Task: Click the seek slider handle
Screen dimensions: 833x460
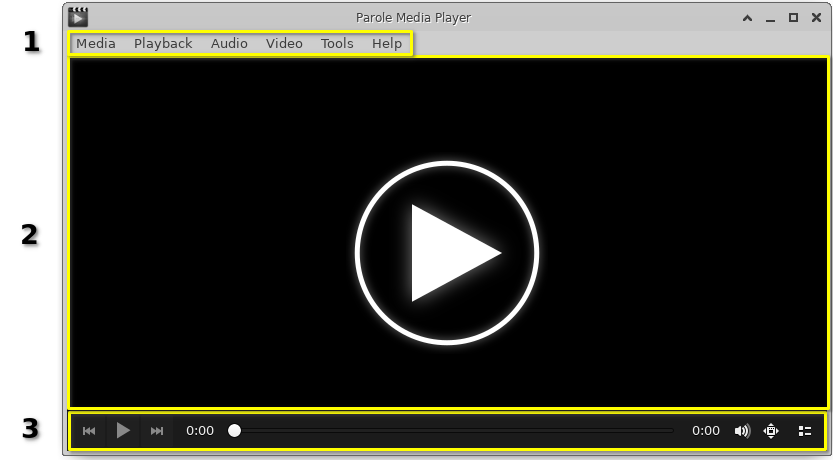Action: tap(234, 431)
